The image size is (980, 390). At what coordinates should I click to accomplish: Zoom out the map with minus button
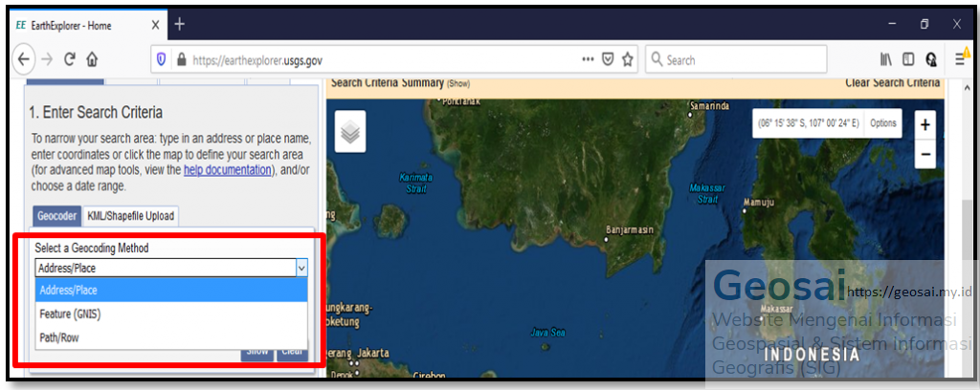[925, 154]
